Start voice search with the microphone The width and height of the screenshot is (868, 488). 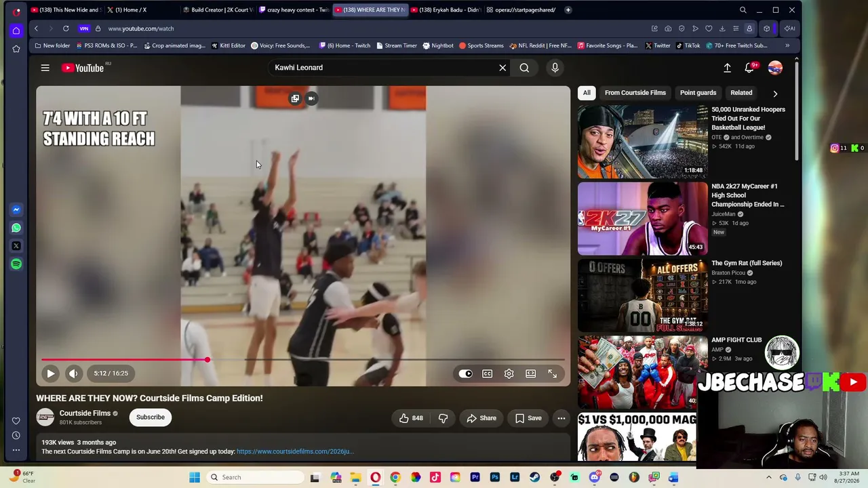555,68
